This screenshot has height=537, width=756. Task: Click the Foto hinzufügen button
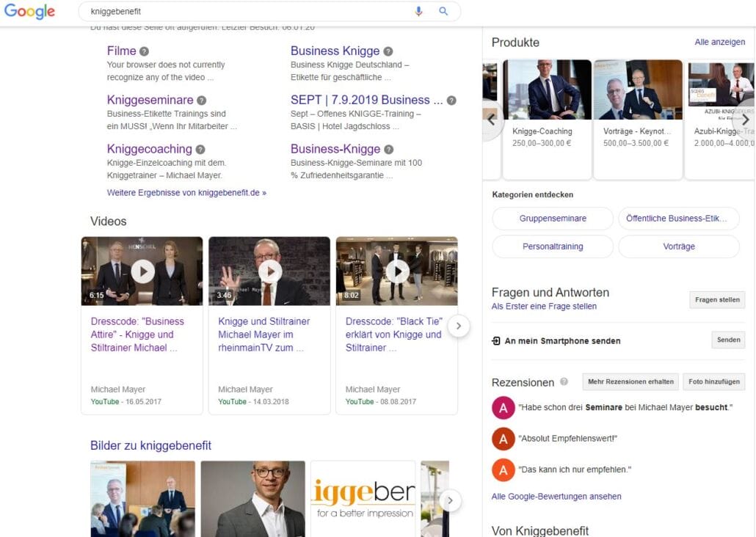[714, 381]
